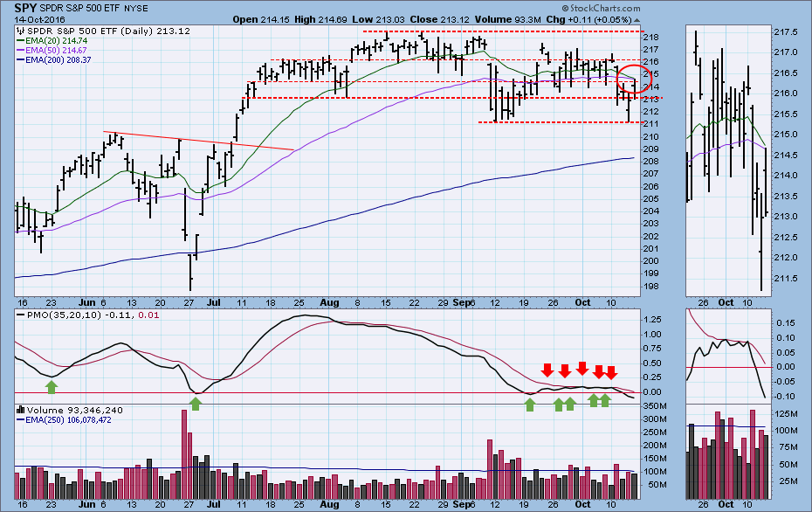Screen dimensions: 812x512
Task: Click the High 214.69 value
Action: (x=320, y=20)
